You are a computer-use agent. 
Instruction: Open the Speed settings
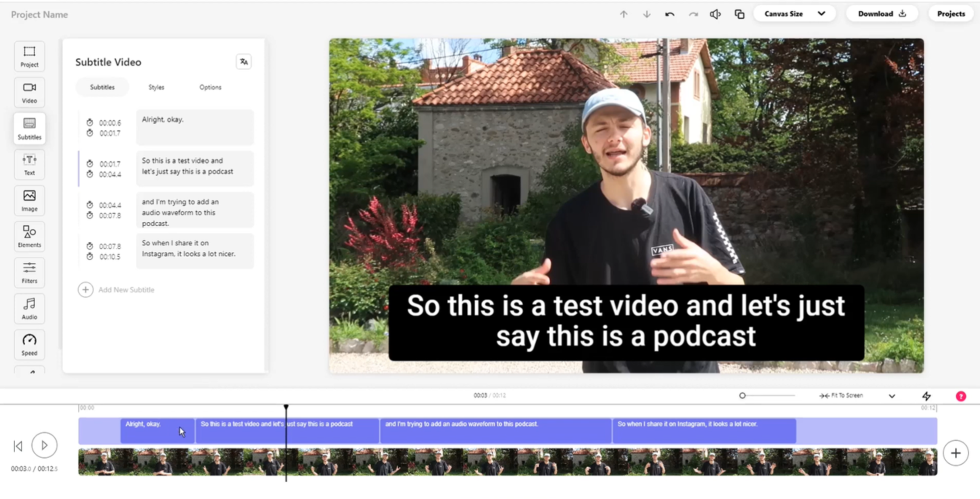click(x=29, y=344)
